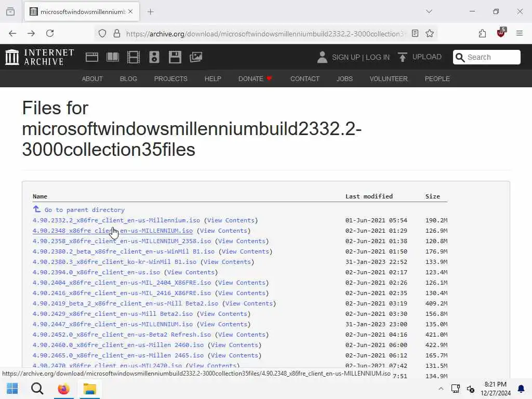Image resolution: width=532 pixels, height=399 pixels.
Task: Open the Software floppy disk icon
Action: (175, 57)
